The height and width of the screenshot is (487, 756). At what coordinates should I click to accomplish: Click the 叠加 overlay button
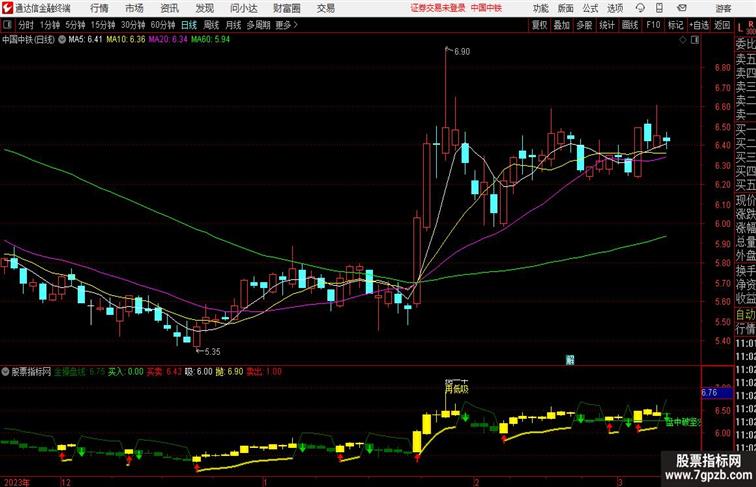pyautogui.click(x=562, y=25)
